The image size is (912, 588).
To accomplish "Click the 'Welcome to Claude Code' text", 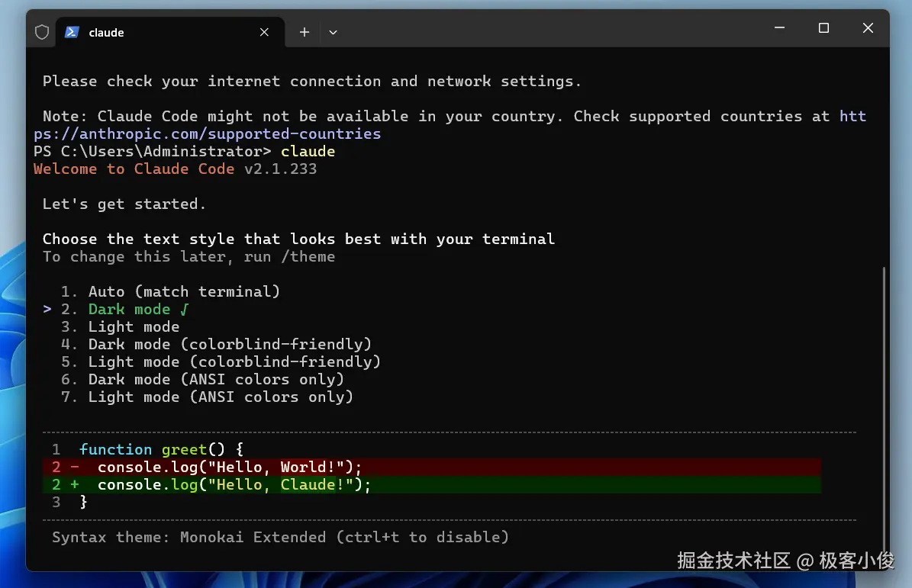I will pyautogui.click(x=134, y=169).
